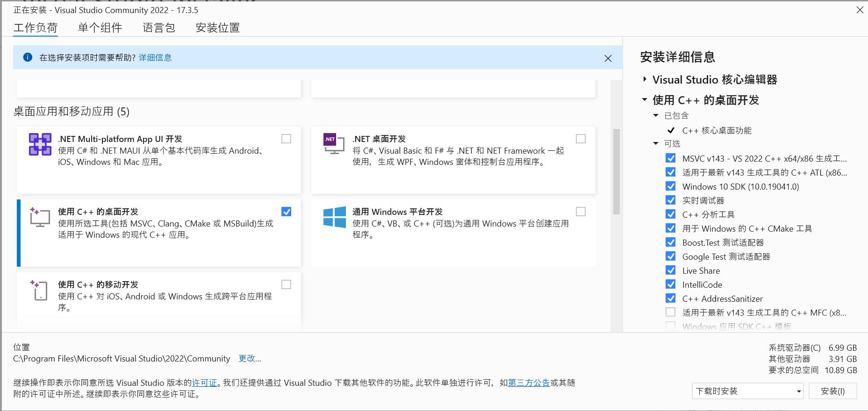Uncheck MSVC v143 build tools option
Screen dimensions: 868x411
[671, 158]
